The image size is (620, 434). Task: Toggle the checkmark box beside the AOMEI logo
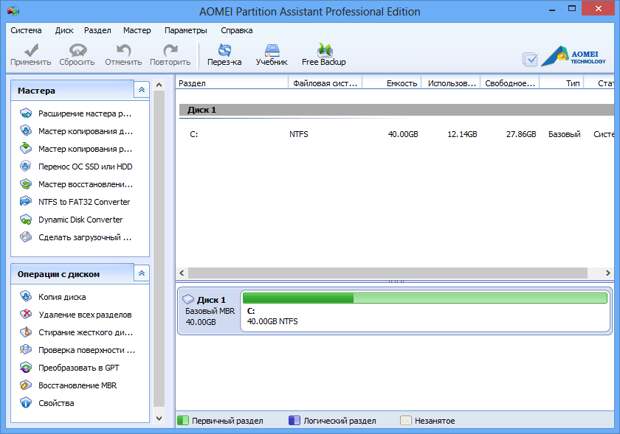click(x=530, y=60)
